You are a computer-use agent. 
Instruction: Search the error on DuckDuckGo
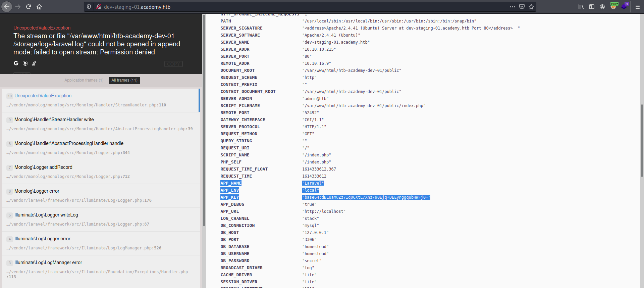(x=25, y=63)
